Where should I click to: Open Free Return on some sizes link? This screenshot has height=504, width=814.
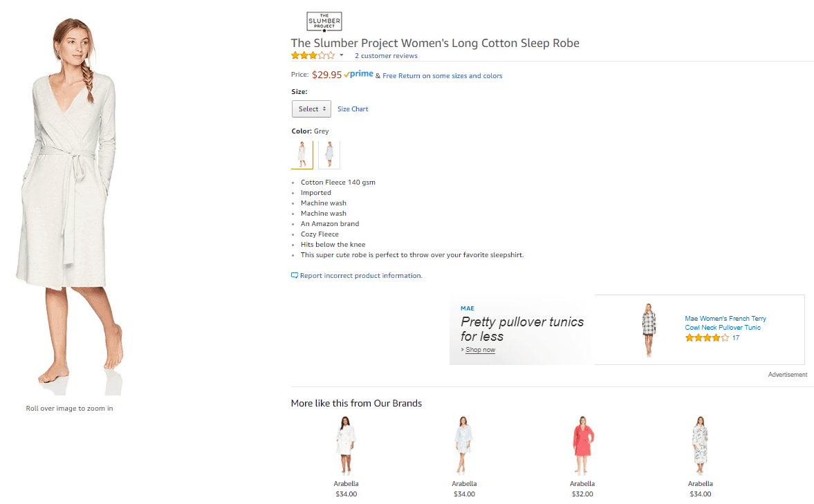coord(443,76)
